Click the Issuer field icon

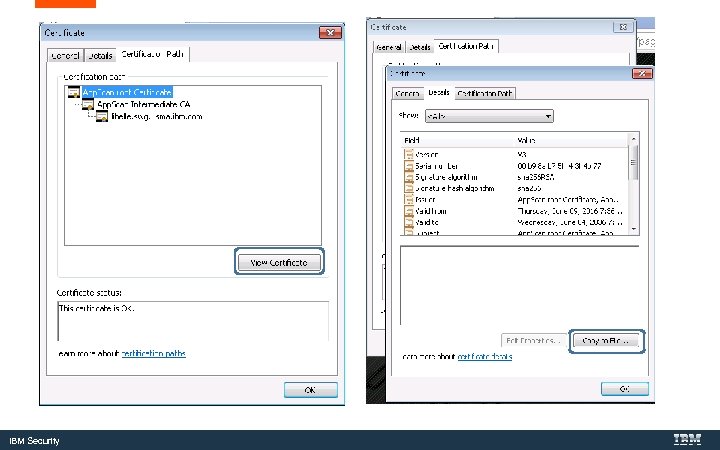(x=409, y=199)
